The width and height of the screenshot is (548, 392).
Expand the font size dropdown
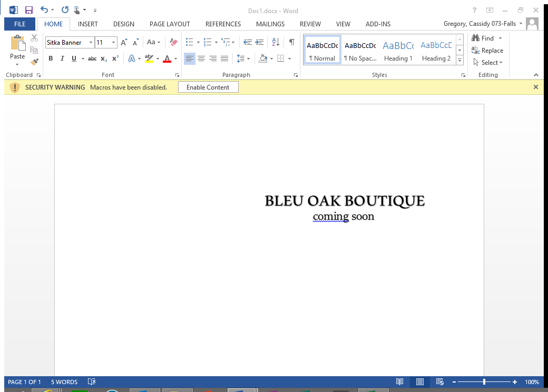[113, 43]
